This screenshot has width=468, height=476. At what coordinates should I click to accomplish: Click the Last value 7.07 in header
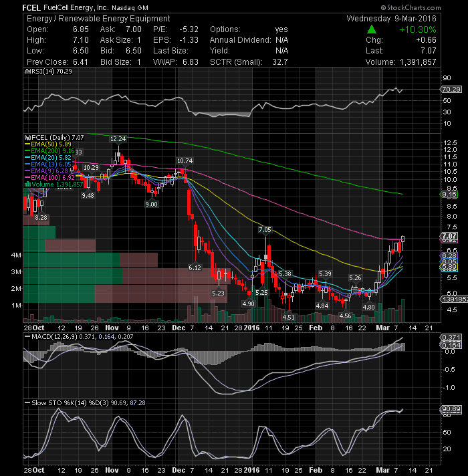(x=429, y=51)
